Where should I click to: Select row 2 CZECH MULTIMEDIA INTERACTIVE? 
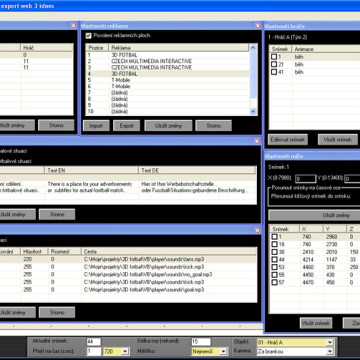pos(167,61)
